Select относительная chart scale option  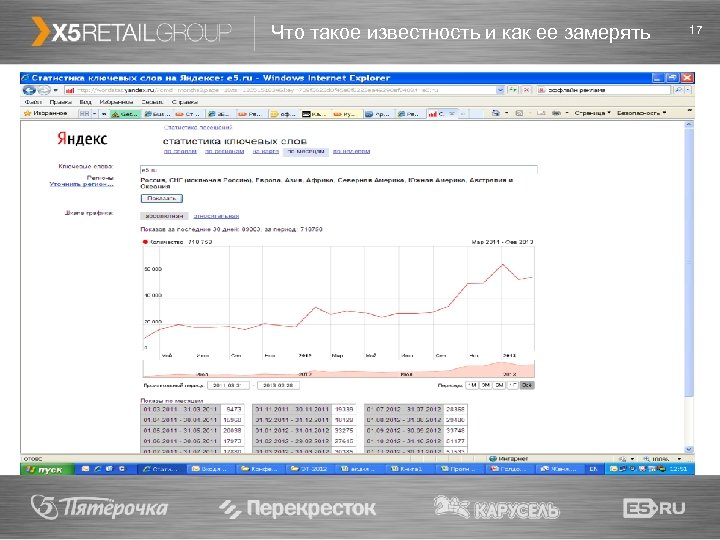point(216,216)
